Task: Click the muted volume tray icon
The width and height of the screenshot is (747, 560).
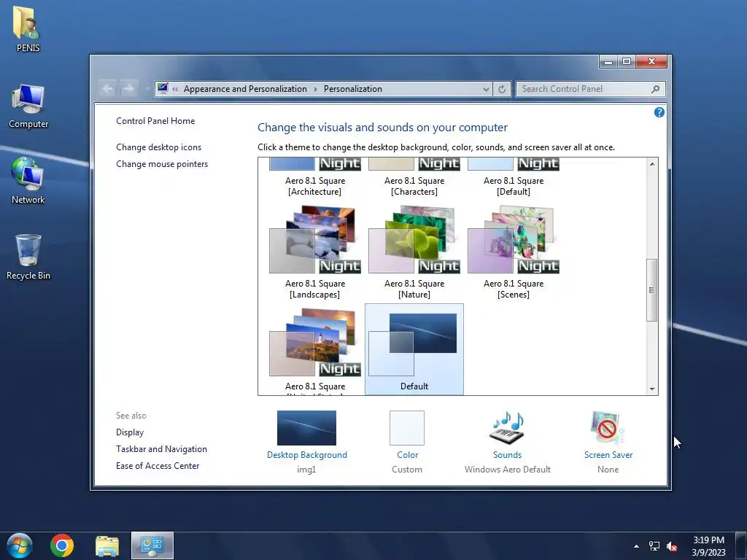Action: (672, 546)
